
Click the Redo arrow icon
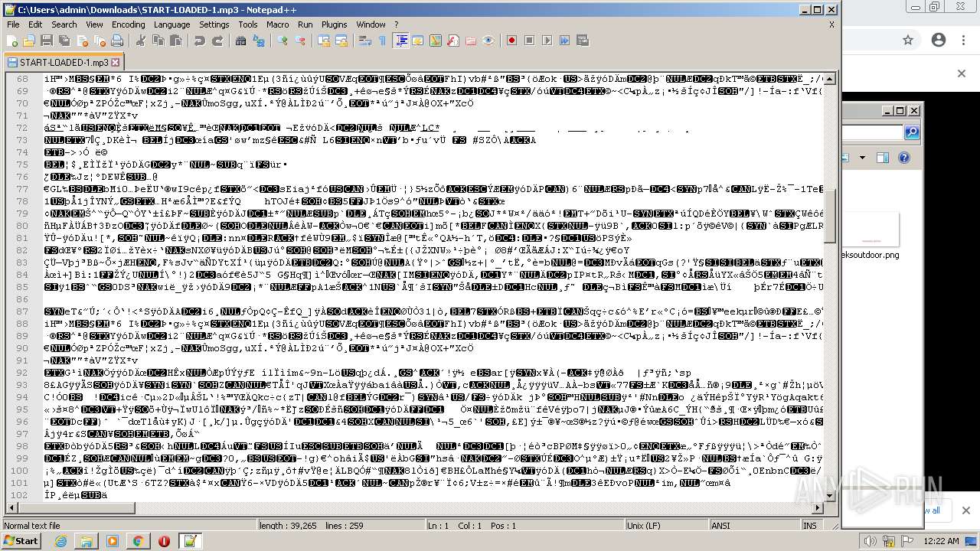tap(217, 41)
